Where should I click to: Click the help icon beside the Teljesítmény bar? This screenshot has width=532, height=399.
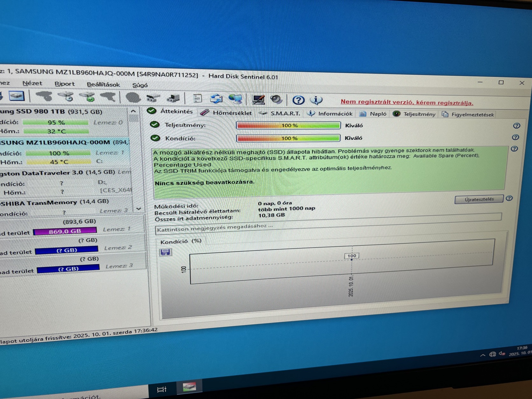click(x=516, y=126)
